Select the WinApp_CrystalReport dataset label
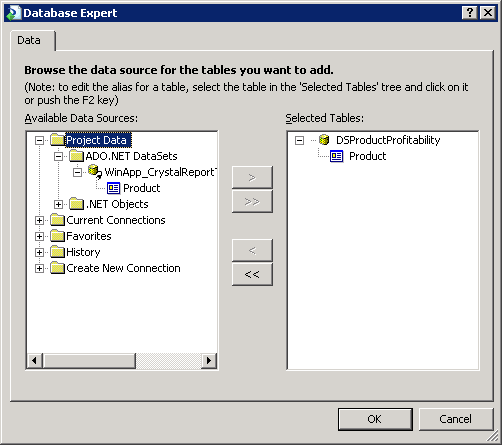502x445 pixels. click(160, 172)
